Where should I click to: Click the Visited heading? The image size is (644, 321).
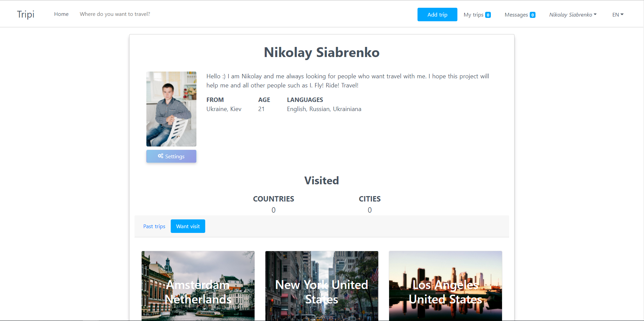(322, 181)
